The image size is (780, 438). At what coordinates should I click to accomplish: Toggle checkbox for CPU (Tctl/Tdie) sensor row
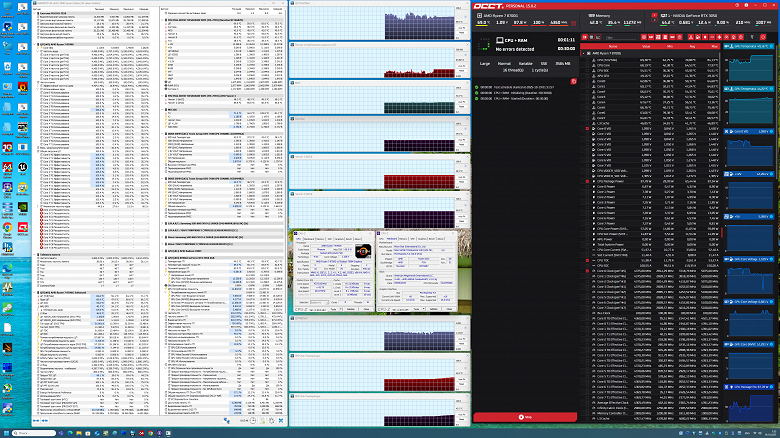point(587,60)
